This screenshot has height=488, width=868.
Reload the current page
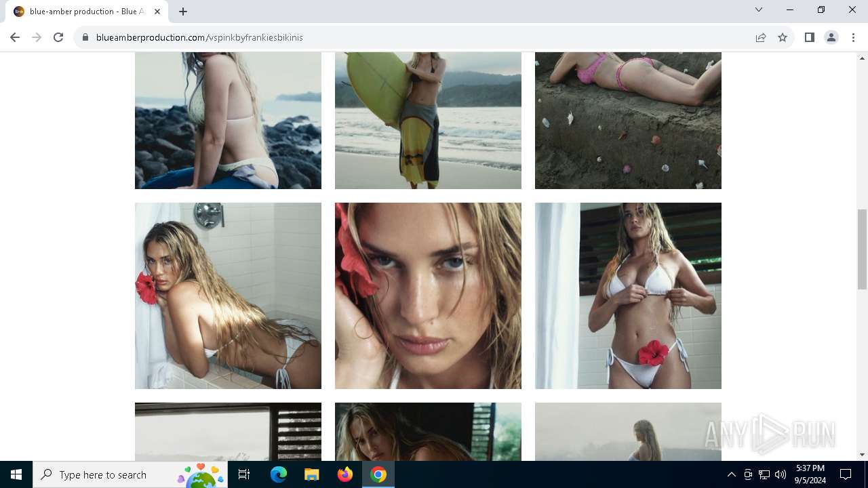pyautogui.click(x=58, y=37)
